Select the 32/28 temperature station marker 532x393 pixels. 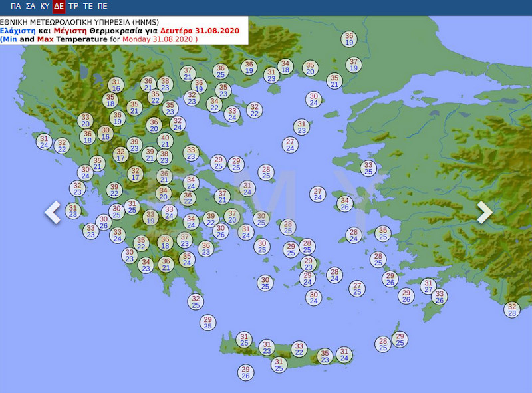511,309
